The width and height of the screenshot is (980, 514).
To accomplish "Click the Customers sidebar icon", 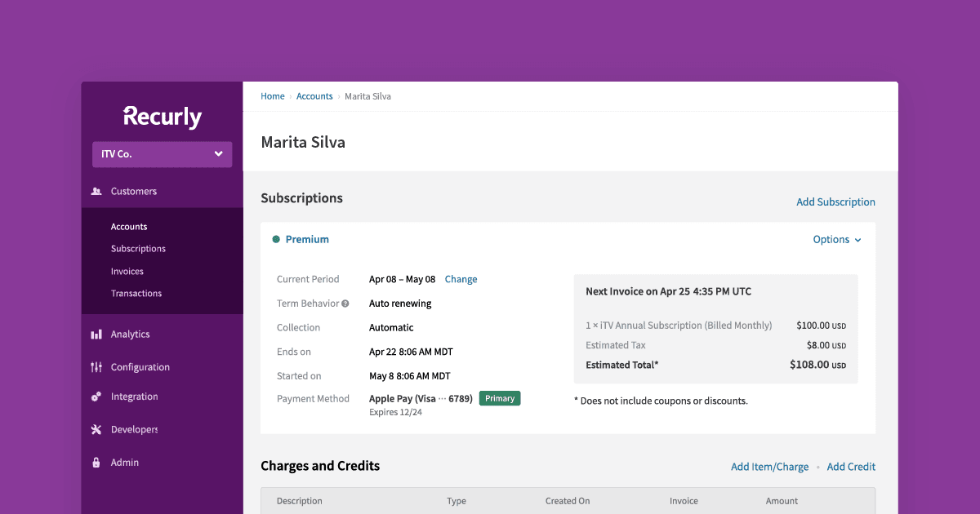I will tap(96, 191).
